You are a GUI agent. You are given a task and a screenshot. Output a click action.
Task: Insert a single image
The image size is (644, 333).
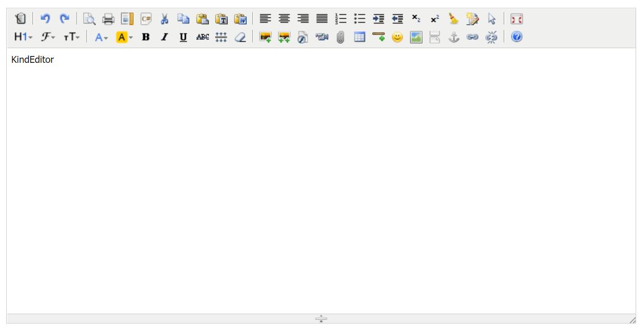264,37
